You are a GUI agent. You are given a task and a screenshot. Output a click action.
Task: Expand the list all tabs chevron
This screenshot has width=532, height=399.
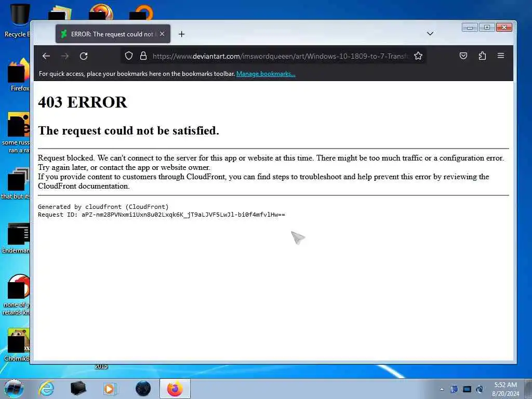(430, 34)
